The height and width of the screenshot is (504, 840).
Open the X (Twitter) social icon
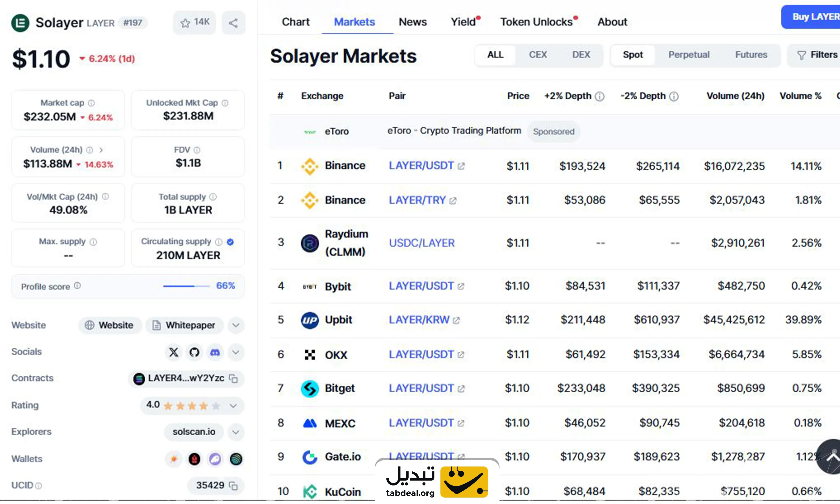(174, 352)
